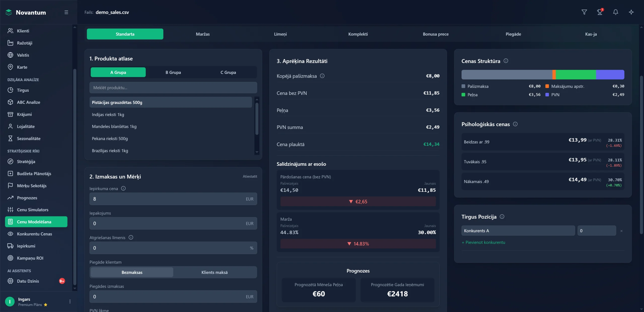
Task: Open the Konkurentu Cenas sidebar item
Action: coord(34,234)
